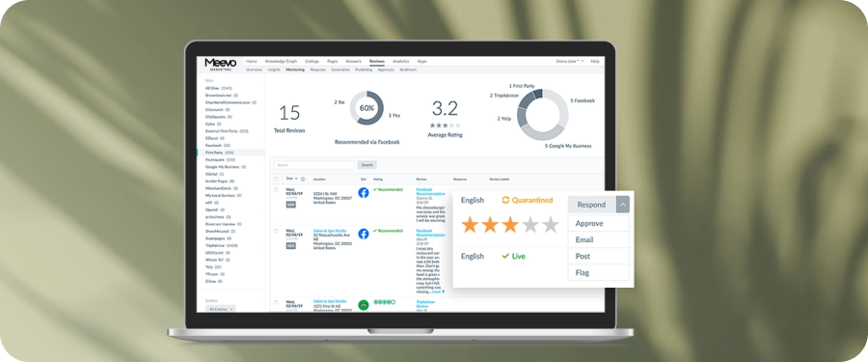This screenshot has width=868, height=362.
Task: Click first orange star in rating popup
Action: coord(470,225)
